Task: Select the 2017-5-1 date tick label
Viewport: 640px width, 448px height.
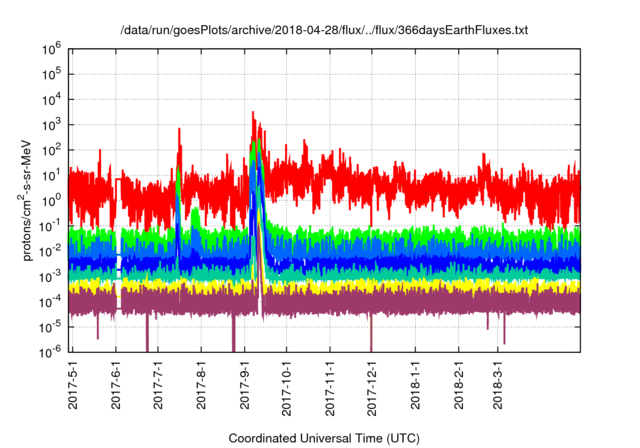Action: 74,384
